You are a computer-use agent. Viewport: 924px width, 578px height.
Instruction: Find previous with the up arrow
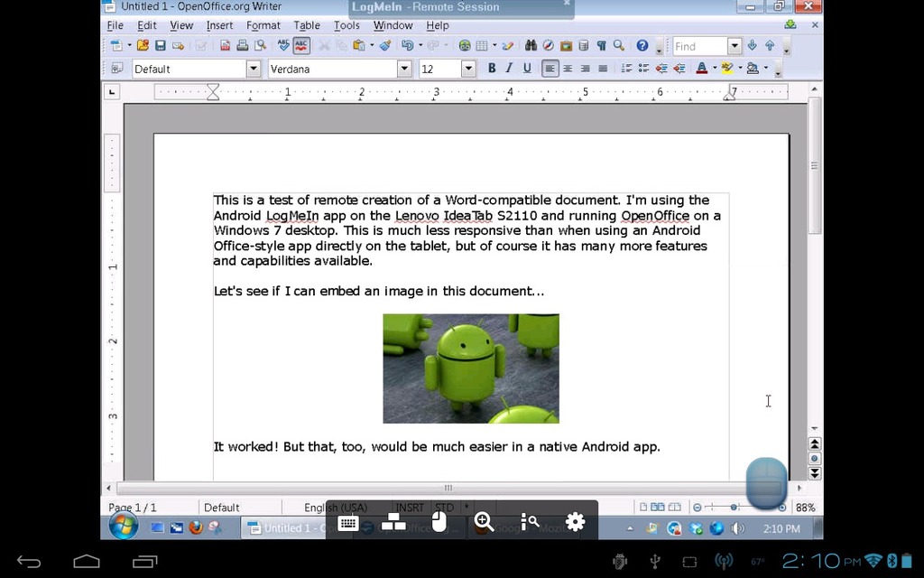click(770, 45)
